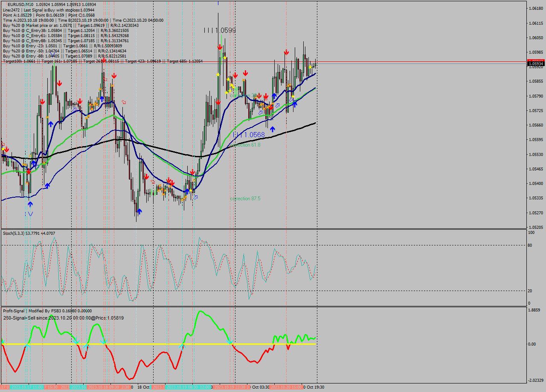Click the 1.06050 price axis label
Image resolution: width=546 pixels, height=392 pixels.
pyautogui.click(x=536, y=37)
